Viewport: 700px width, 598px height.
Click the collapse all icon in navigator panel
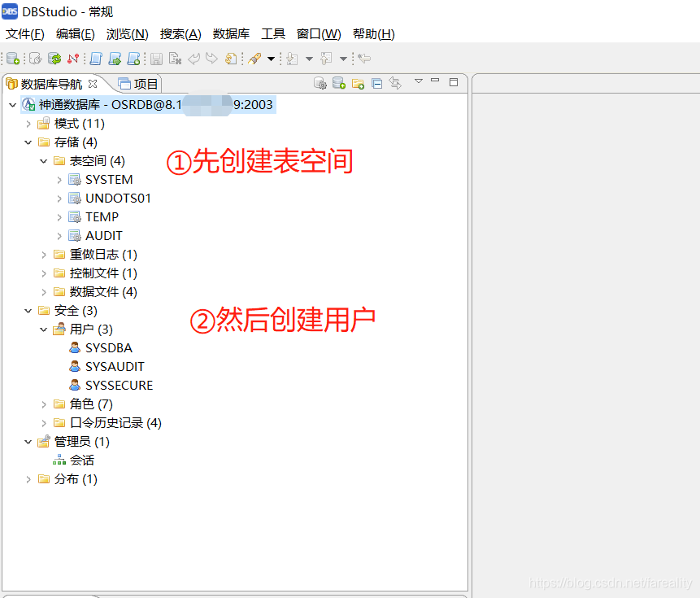pyautogui.click(x=376, y=83)
